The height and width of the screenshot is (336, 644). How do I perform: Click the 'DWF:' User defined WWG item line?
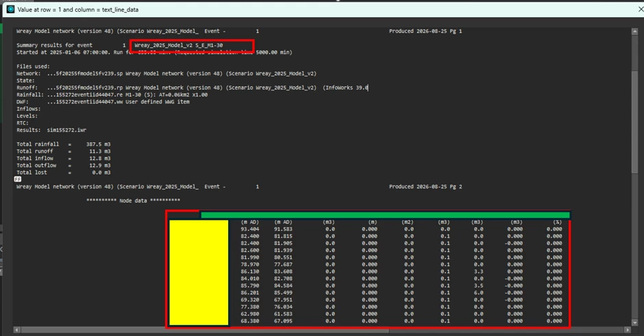click(x=103, y=102)
